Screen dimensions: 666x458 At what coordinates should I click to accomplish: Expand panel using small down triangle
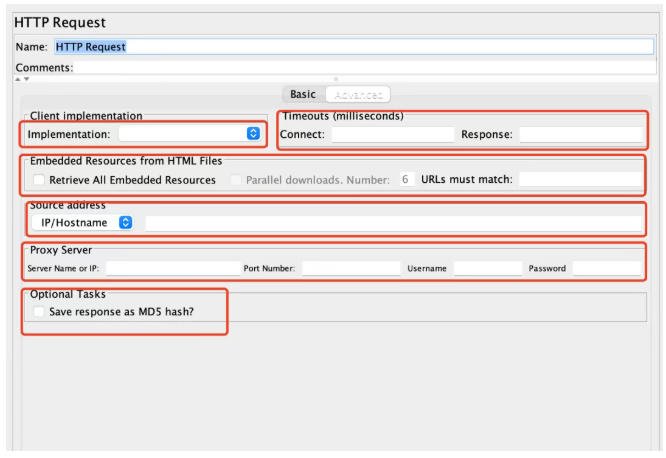coord(27,79)
